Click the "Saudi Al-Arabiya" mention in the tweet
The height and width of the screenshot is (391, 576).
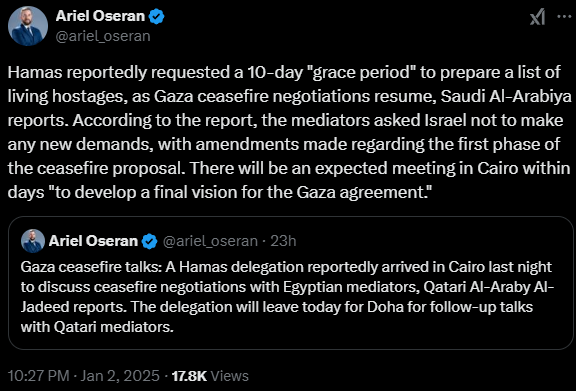506,97
